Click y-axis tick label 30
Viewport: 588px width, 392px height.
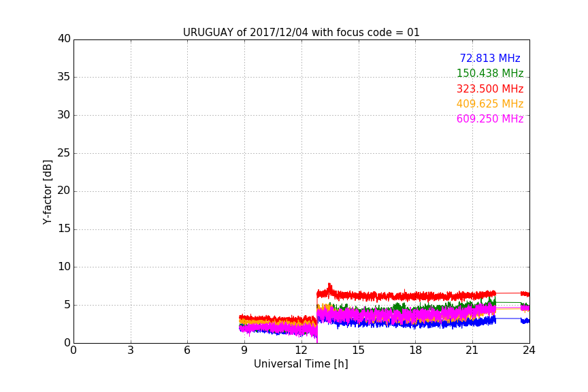click(x=64, y=115)
